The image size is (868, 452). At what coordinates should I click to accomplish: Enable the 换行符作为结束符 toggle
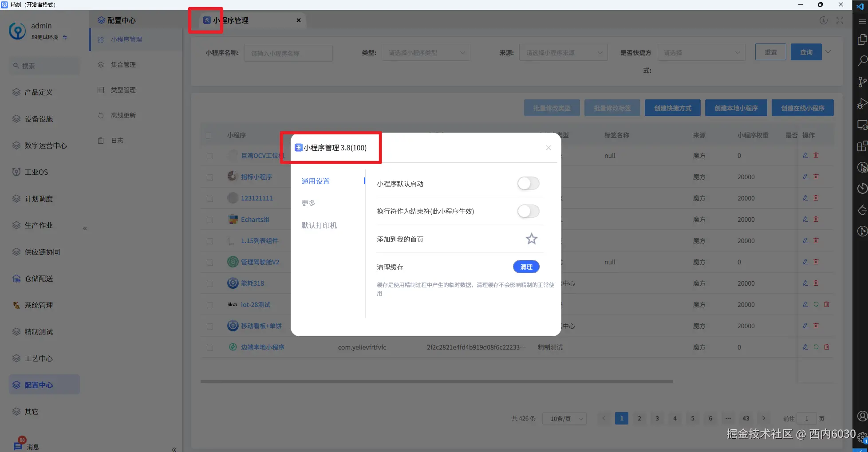tap(528, 211)
